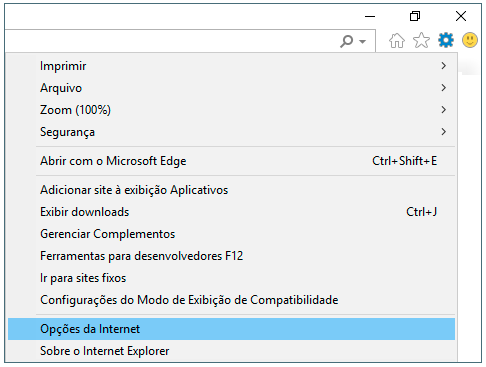Open Favorites via the star icon
The width and height of the screenshot is (486, 367).
click(x=421, y=40)
